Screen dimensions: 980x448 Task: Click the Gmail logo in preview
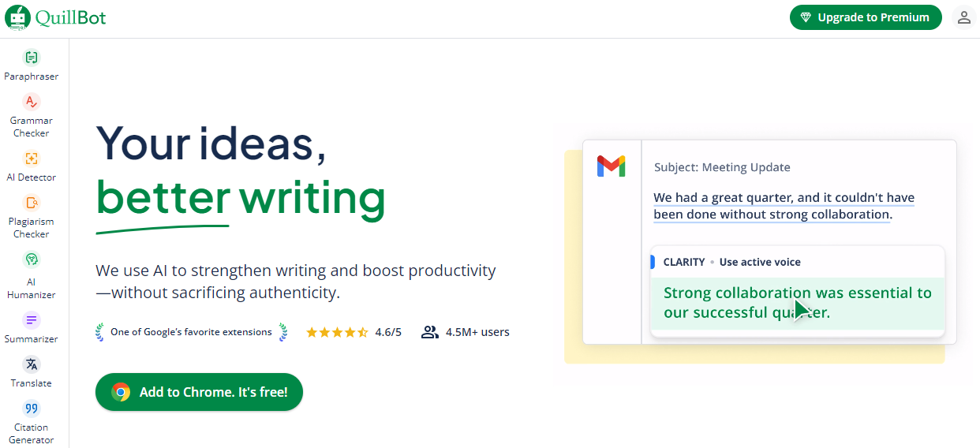tap(611, 166)
